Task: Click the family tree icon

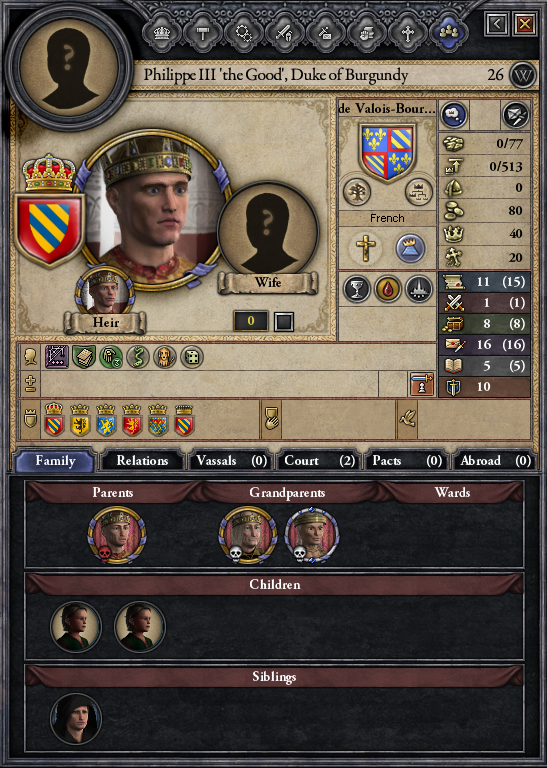Action: point(357,192)
